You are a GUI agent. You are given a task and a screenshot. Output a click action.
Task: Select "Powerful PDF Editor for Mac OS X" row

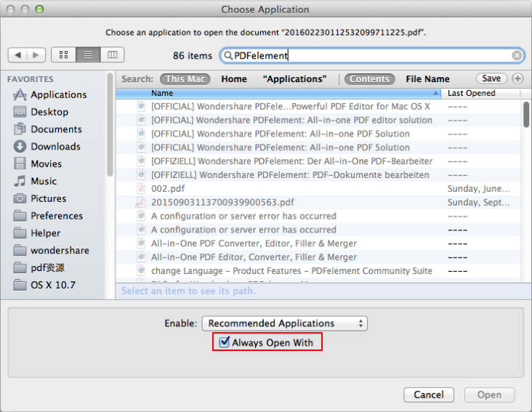318,107
